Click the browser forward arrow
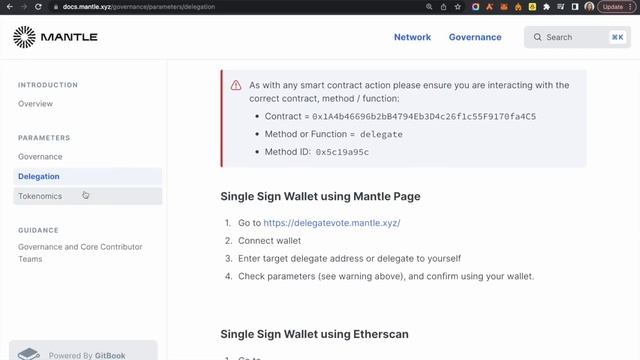 coord(24,7)
